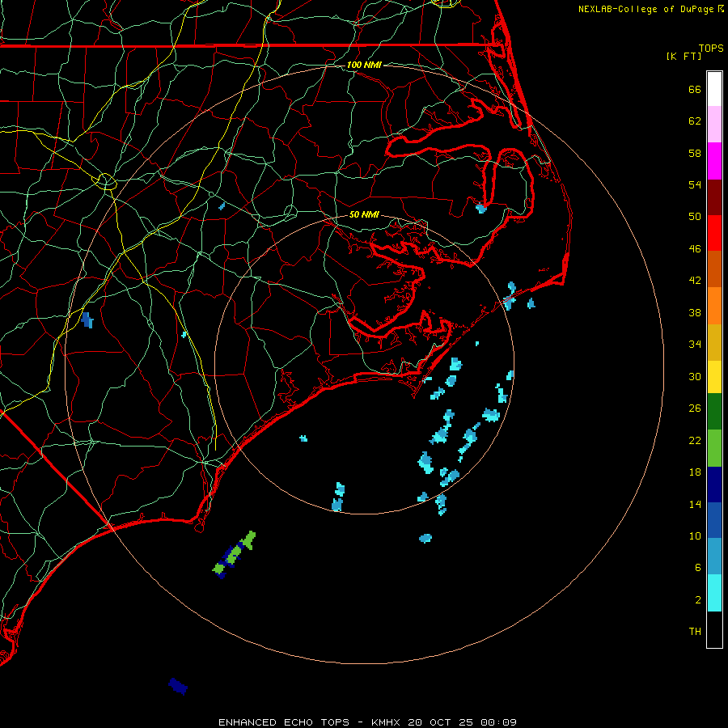The image size is (728, 728).
Task: Click the white swatch in the tops legend
Action: pyautogui.click(x=714, y=89)
